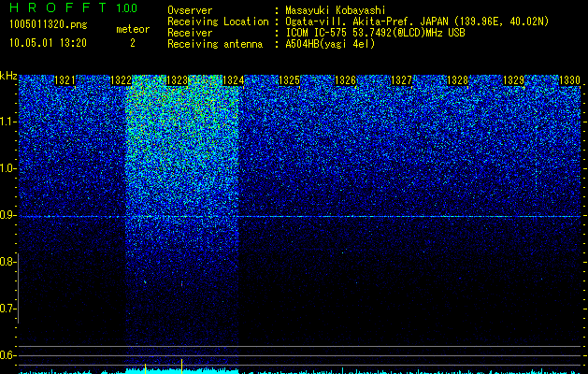588x374 pixels.
Task: Click the date stamp 10.05.01 13:20
Action: point(48,43)
